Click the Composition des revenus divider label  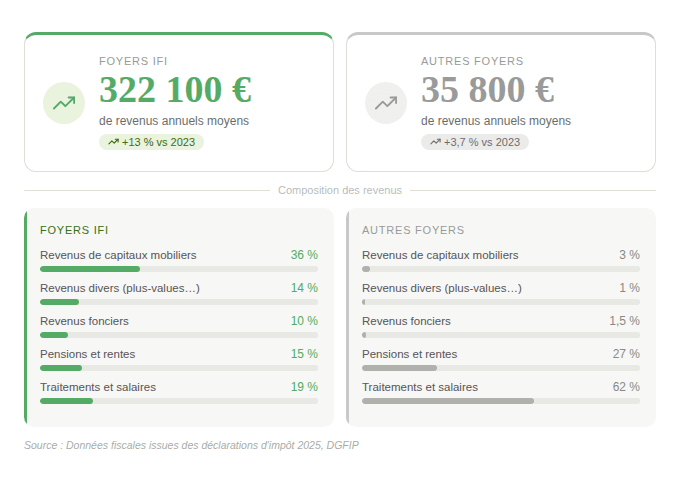click(x=340, y=190)
